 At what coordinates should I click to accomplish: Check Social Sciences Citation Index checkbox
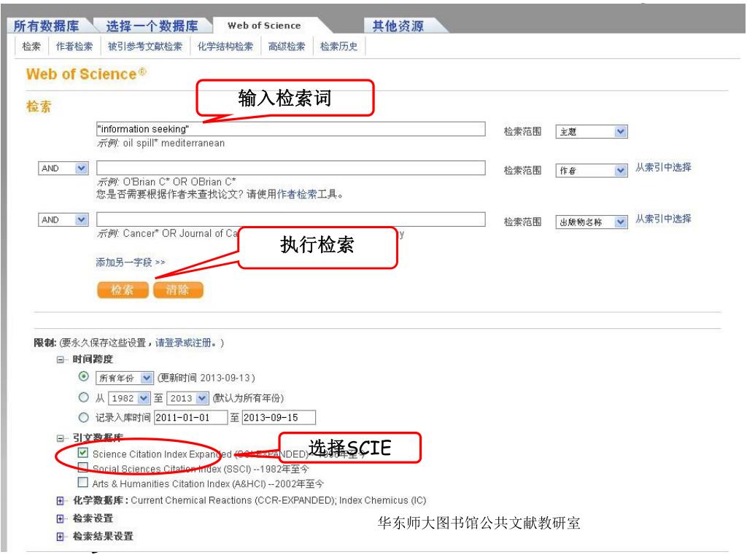[83, 467]
